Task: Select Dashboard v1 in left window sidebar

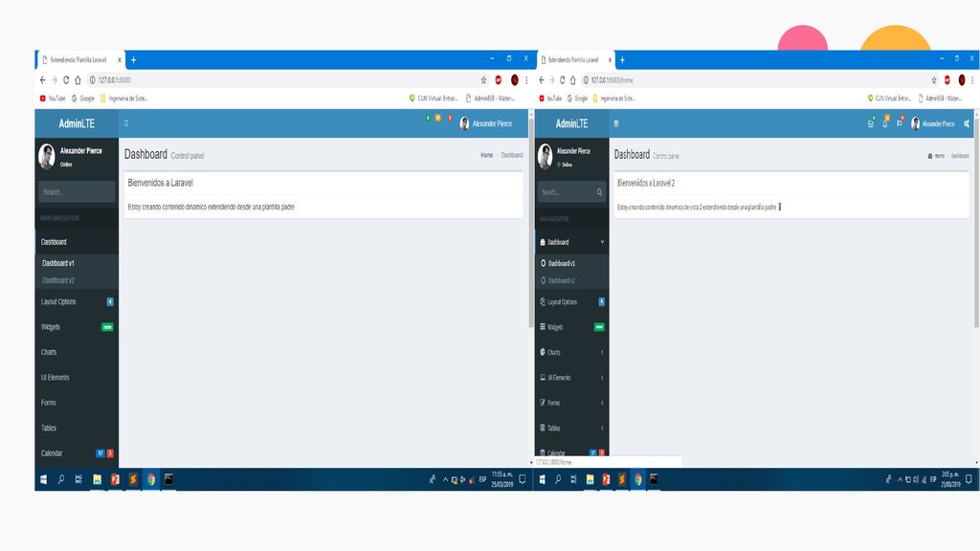Action: (x=58, y=264)
